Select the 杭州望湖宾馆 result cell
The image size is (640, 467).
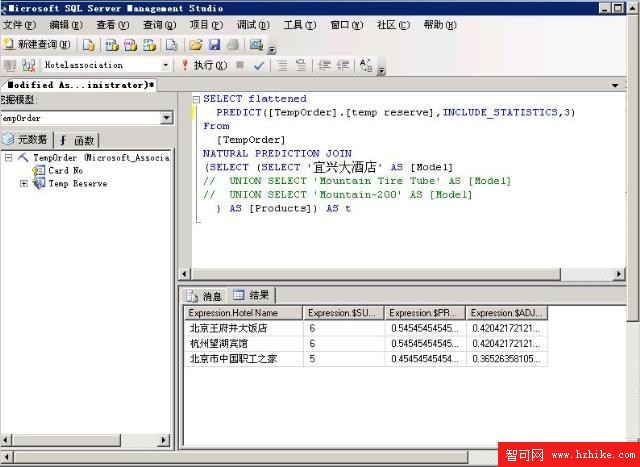244,344
